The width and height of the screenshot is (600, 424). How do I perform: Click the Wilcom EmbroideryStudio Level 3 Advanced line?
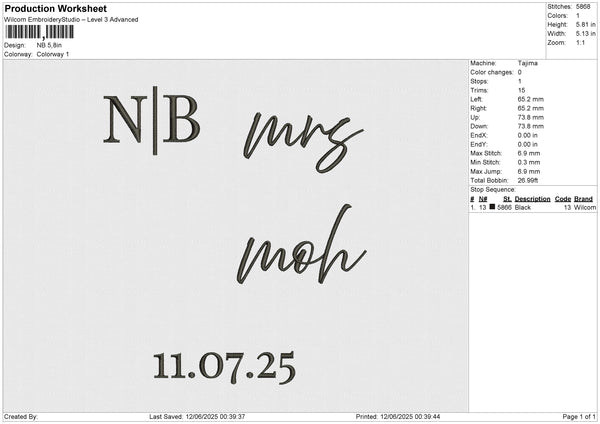71,20
